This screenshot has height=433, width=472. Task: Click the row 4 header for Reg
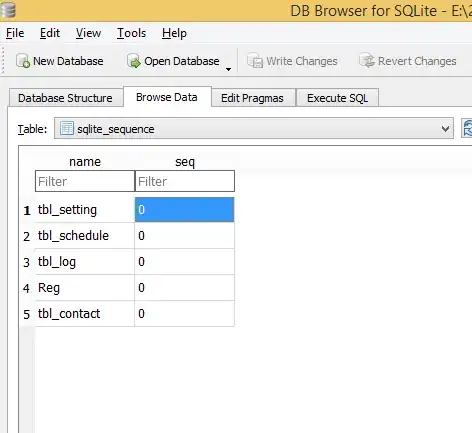point(27,288)
